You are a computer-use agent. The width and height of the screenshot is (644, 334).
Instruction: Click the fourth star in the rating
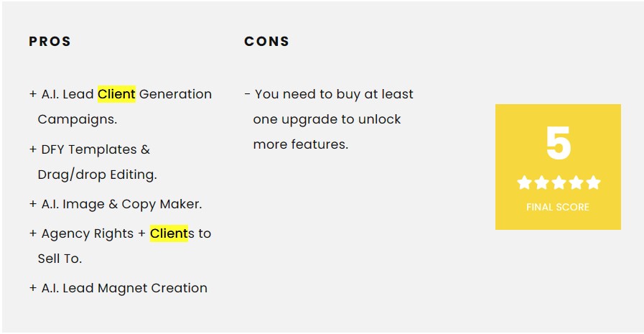pyautogui.click(x=576, y=182)
